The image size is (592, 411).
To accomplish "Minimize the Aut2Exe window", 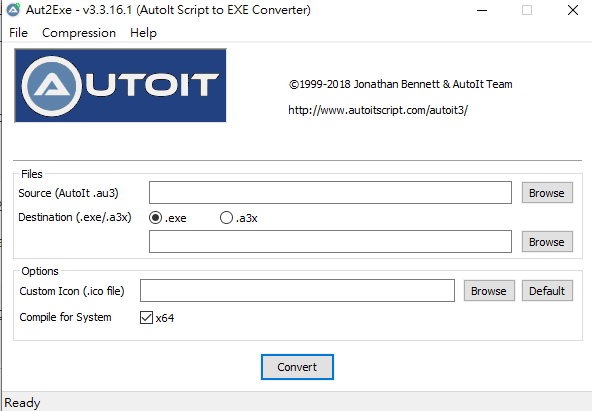I will coord(482,10).
